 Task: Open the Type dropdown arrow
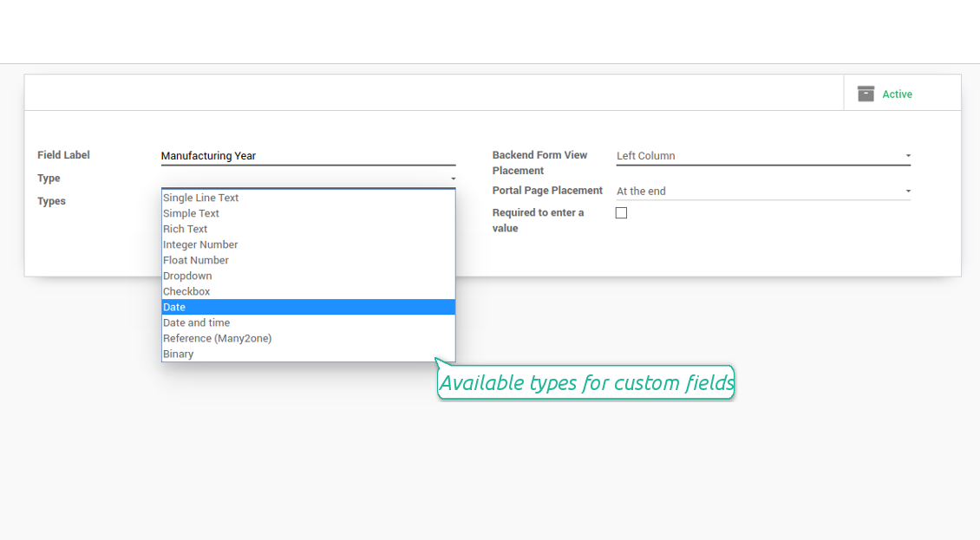(453, 179)
